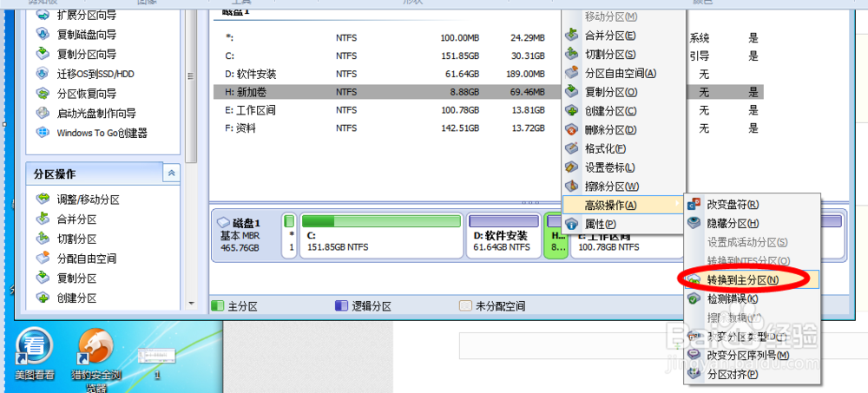
Task: Click the blue 逻辑分区 legend swatch
Action: click(340, 306)
